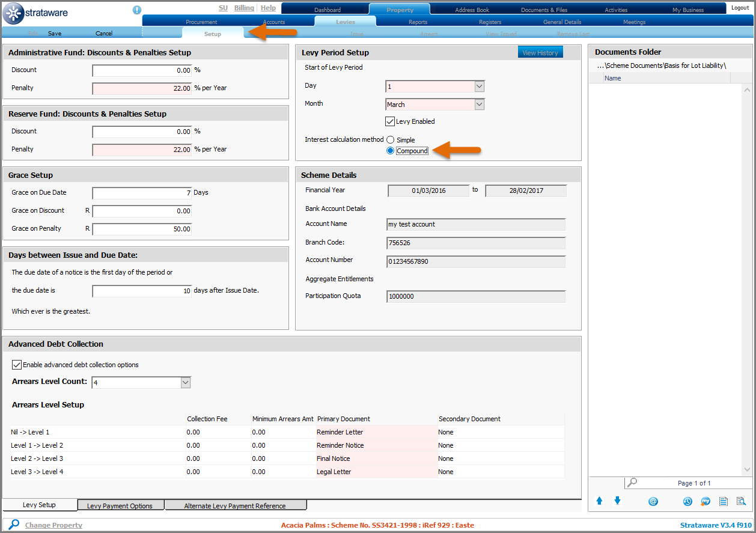The width and height of the screenshot is (756, 533).
Task: Open the Day dropdown
Action: tap(479, 87)
